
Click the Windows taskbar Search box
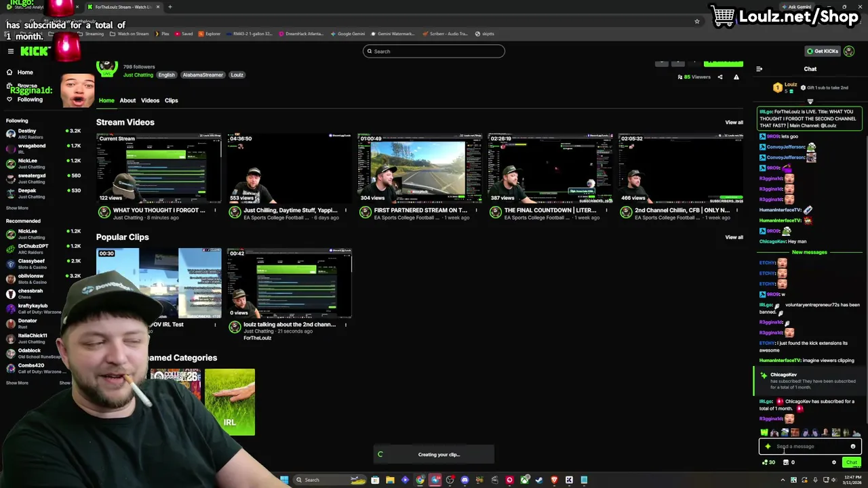(x=329, y=480)
